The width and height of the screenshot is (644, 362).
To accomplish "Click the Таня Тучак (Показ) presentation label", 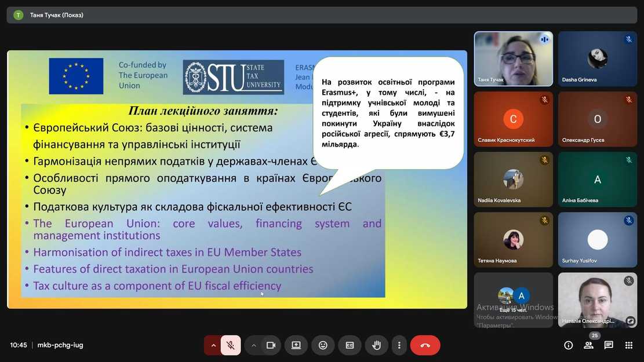I will coord(57,15).
